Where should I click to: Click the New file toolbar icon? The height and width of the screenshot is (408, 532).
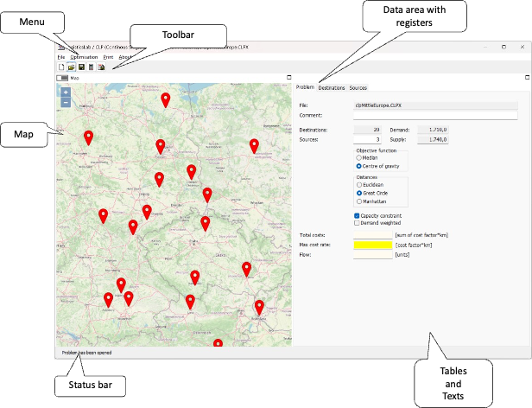click(x=60, y=67)
